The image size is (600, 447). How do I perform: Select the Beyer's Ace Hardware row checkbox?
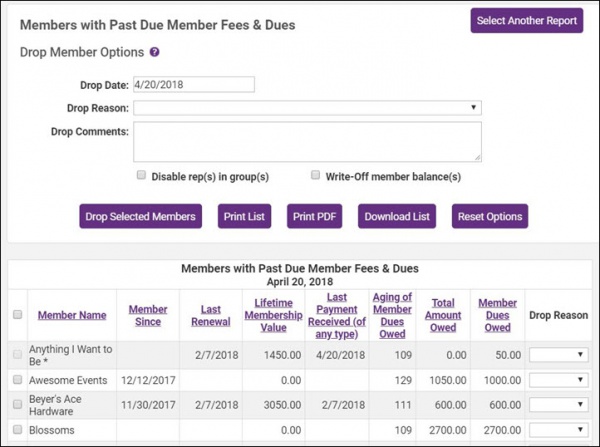click(16, 403)
